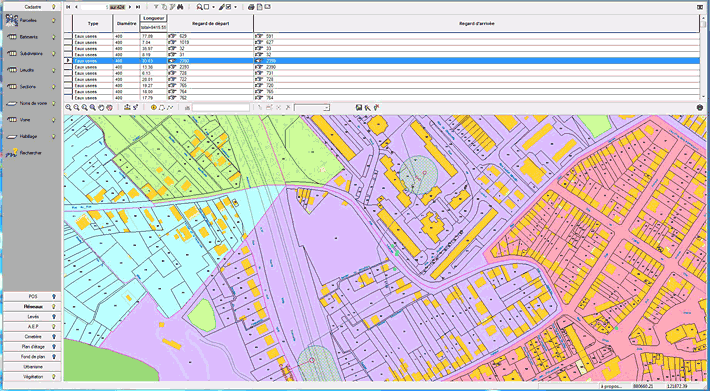
Task: Click the magnifier zoom-to-selection icon in top toolbar
Action: [x=199, y=7]
